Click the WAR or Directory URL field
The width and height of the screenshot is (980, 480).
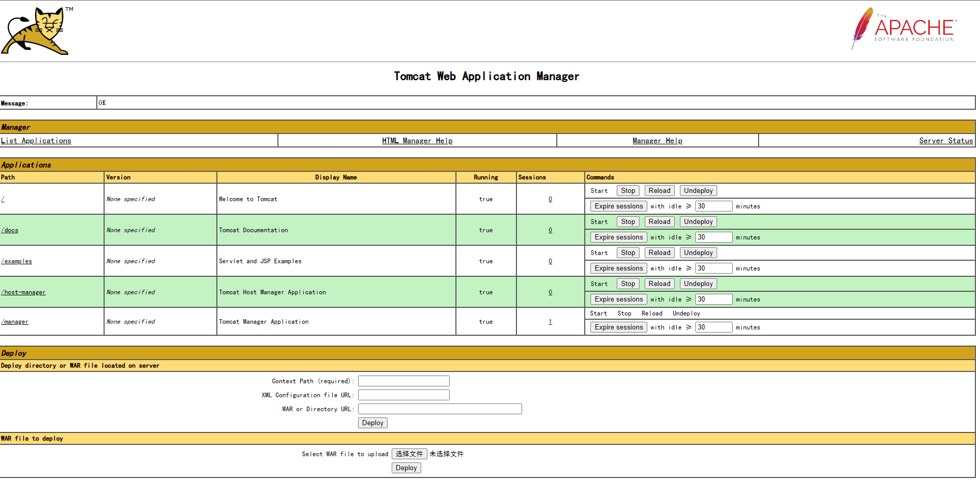coord(440,409)
